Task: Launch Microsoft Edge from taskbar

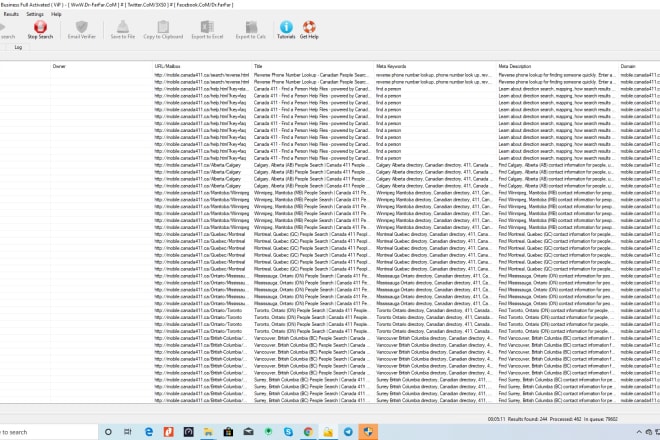Action: click(149, 432)
